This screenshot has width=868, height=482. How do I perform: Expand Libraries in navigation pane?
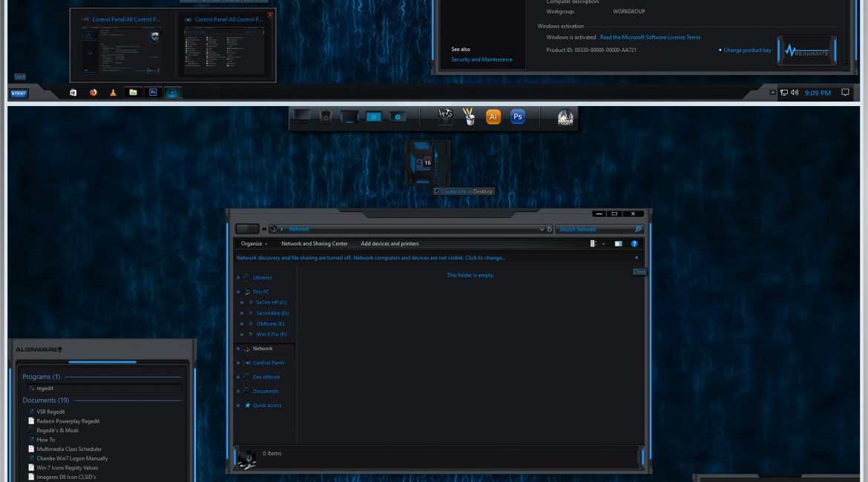pos(238,278)
